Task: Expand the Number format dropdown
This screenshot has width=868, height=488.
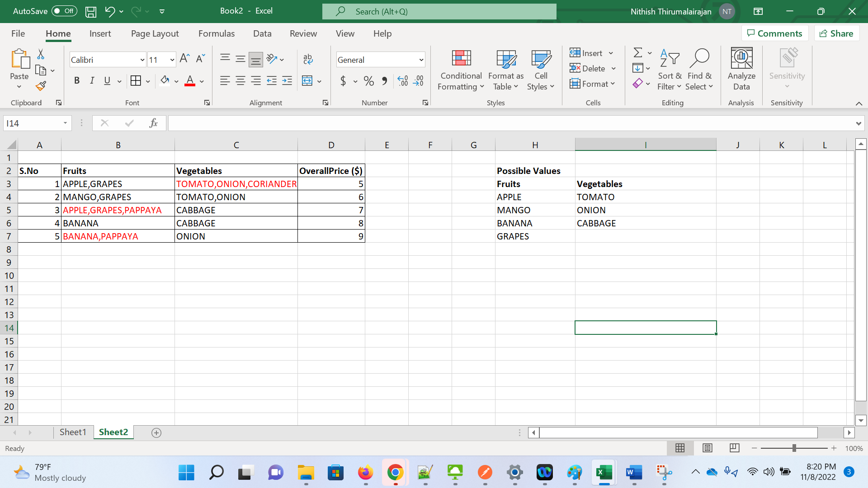Action: (x=421, y=60)
